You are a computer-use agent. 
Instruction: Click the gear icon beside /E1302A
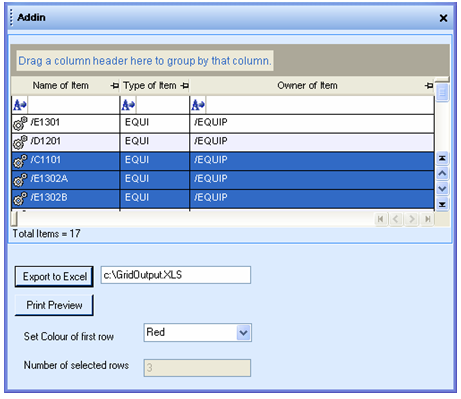20,180
